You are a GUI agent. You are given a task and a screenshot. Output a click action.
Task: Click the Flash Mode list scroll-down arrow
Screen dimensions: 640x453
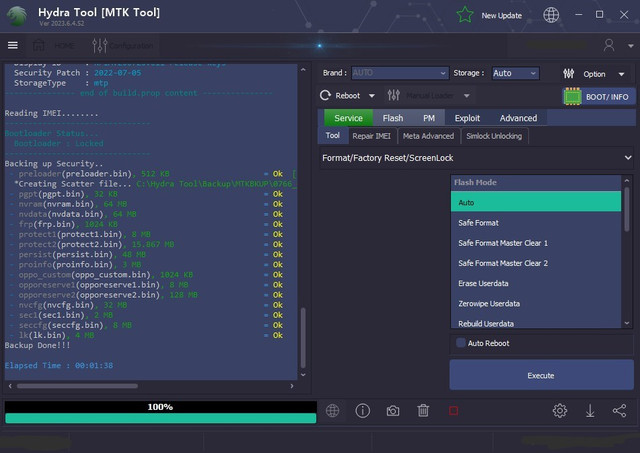click(627, 323)
